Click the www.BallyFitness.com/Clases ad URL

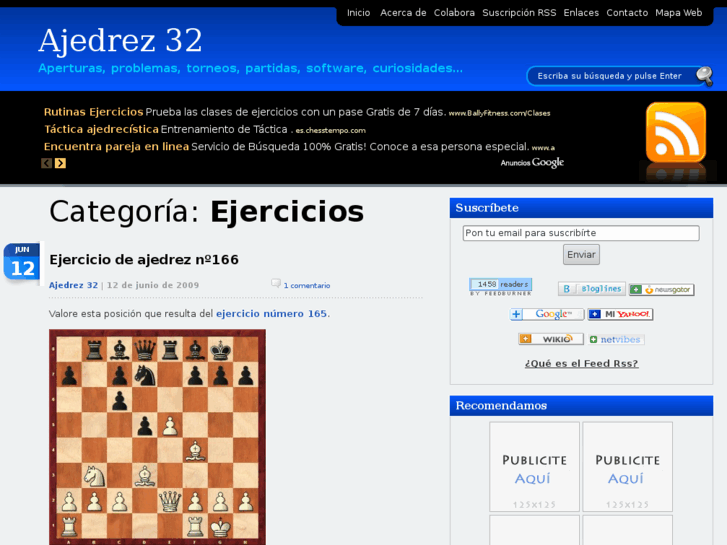(x=499, y=113)
